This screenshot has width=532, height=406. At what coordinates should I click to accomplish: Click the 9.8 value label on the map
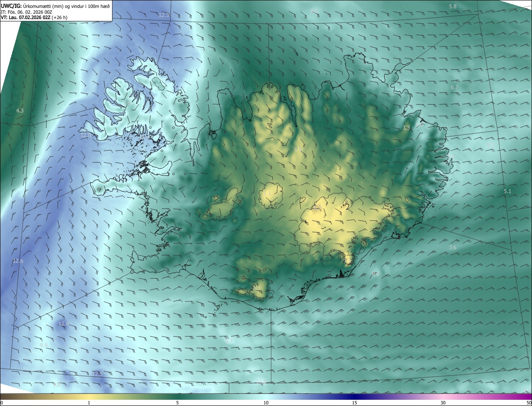tap(57, 385)
